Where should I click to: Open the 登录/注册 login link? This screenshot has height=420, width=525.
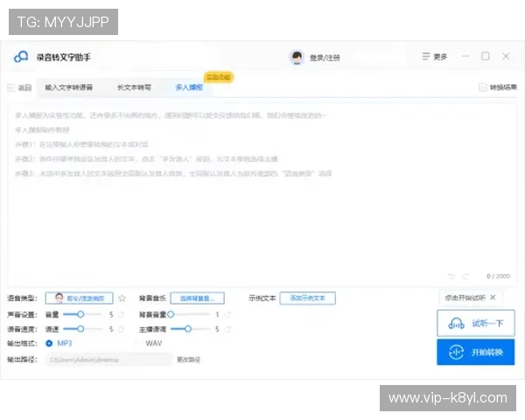coord(325,58)
